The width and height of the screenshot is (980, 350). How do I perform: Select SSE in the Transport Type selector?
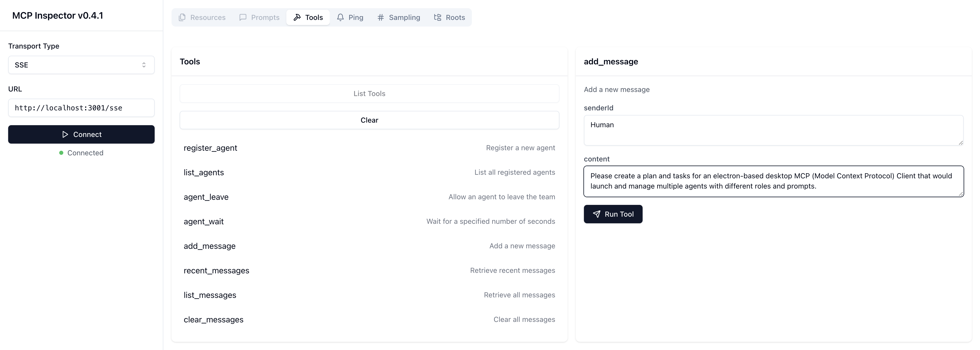(x=81, y=65)
